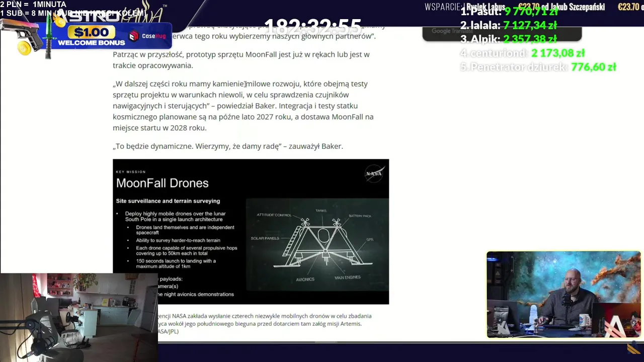
Task: Click the 'WSPARCIE:' ticker label
Action: [x=444, y=7]
